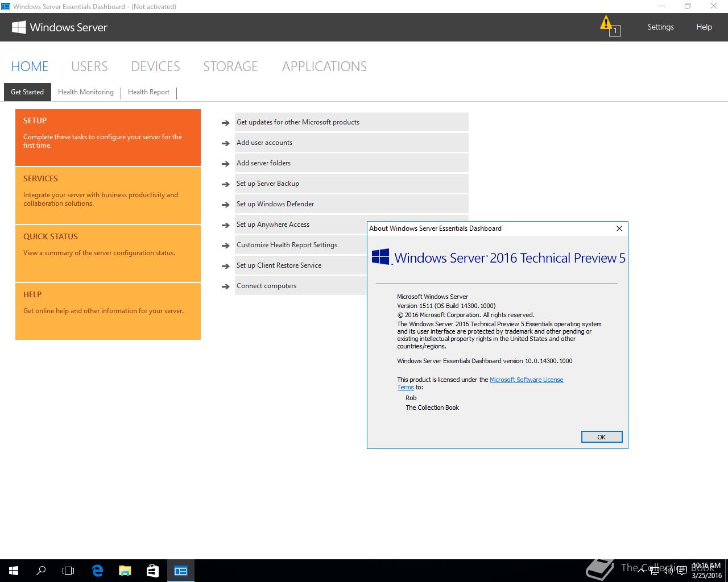
Task: Click the taskbar clock showing 3/25/2016
Action: tap(706, 571)
